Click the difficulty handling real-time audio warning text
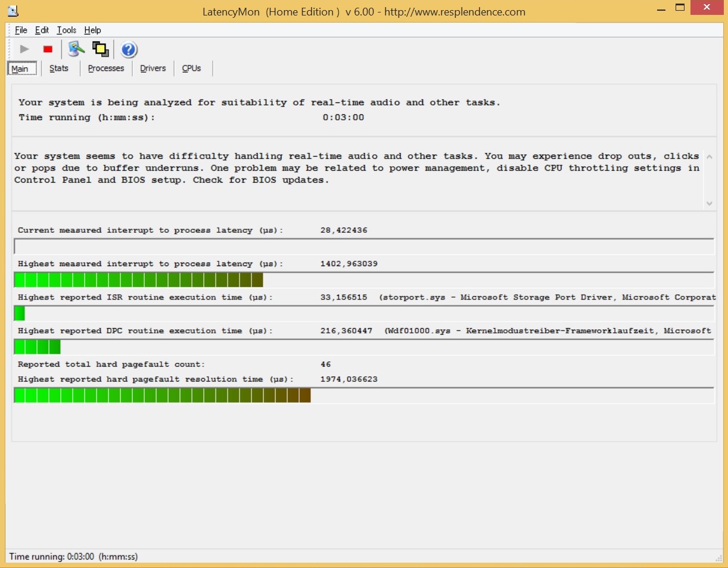Screen dimensions: 728x568 pos(357,168)
